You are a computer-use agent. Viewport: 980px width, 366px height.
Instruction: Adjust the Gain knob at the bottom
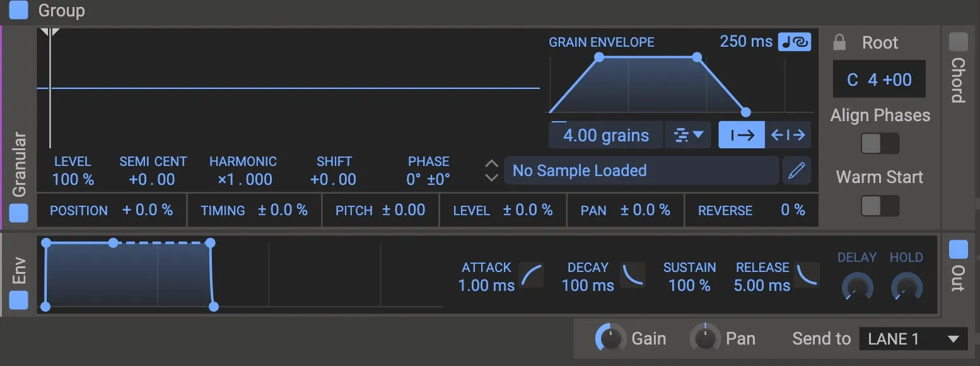point(609,338)
